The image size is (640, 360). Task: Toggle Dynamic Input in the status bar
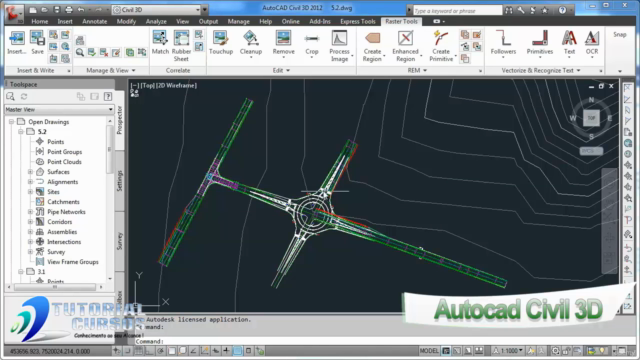point(216,351)
